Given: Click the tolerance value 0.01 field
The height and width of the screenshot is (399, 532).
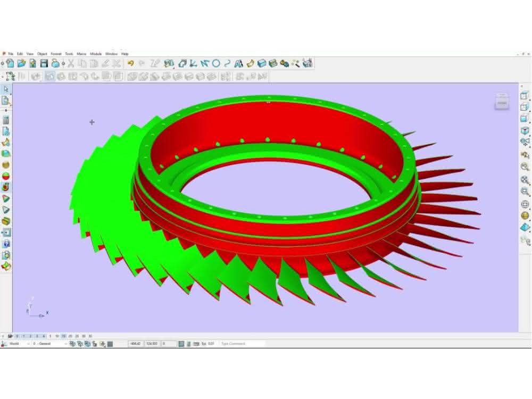Looking at the screenshot, I should (211, 344).
